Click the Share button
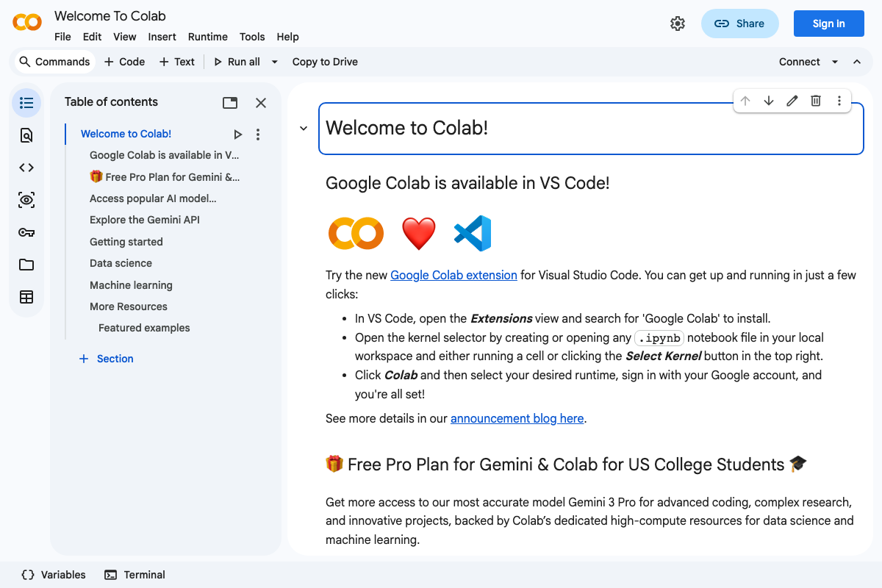 point(739,23)
